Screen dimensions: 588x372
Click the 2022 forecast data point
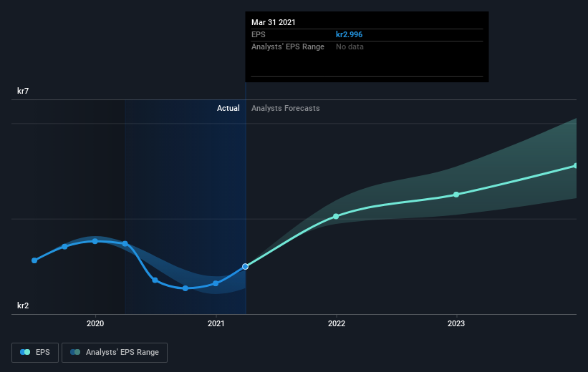pyautogui.click(x=336, y=216)
